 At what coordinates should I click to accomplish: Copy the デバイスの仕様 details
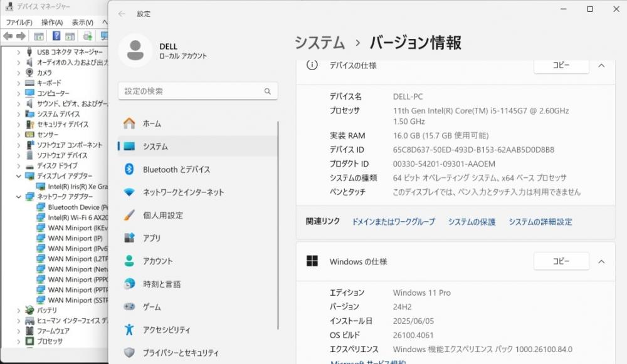click(561, 66)
